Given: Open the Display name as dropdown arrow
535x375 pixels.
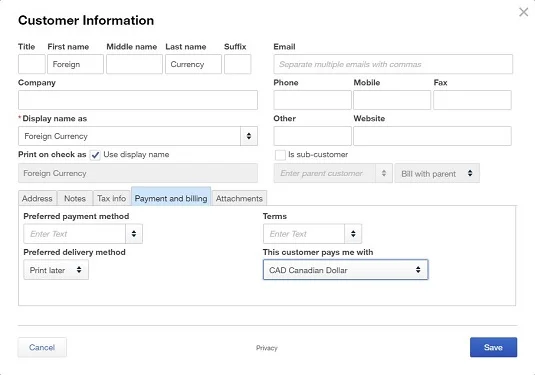Looking at the screenshot, I should pos(249,136).
